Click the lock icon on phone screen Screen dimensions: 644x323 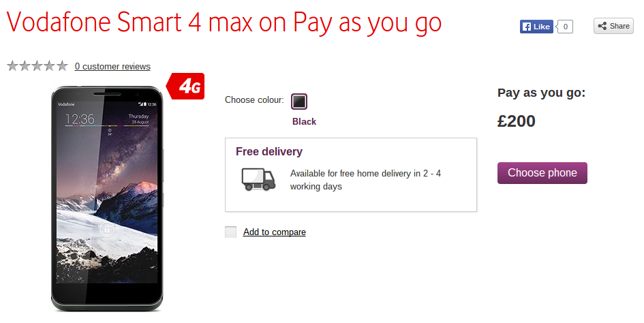pos(107,230)
